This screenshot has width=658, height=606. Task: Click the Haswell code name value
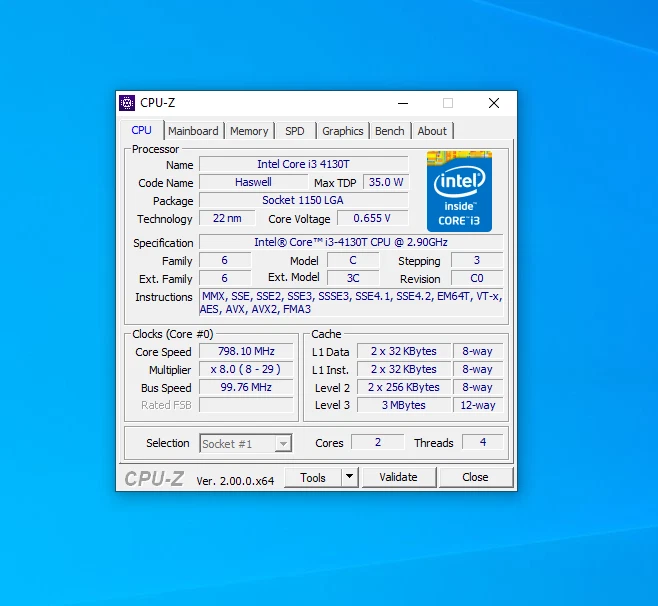[x=253, y=182]
